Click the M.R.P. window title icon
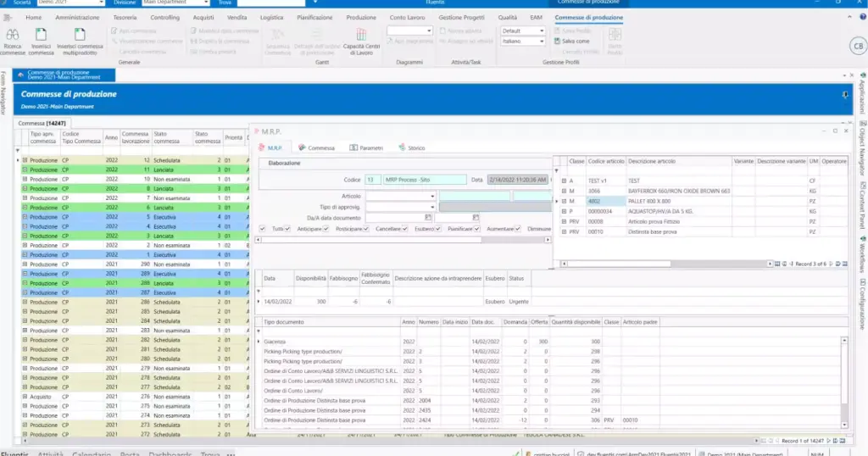The height and width of the screenshot is (456, 868). pyautogui.click(x=256, y=131)
